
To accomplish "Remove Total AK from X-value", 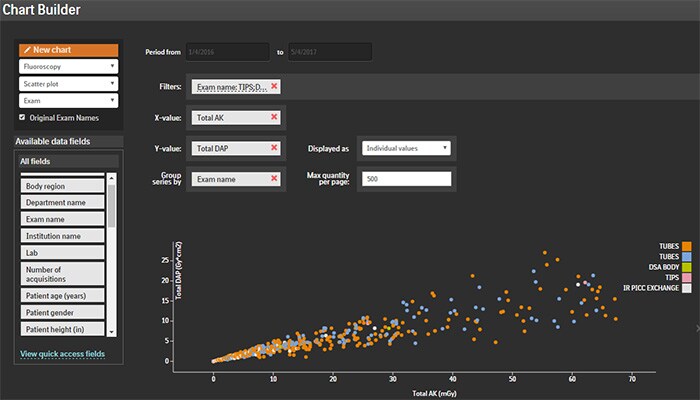I will tap(274, 117).
